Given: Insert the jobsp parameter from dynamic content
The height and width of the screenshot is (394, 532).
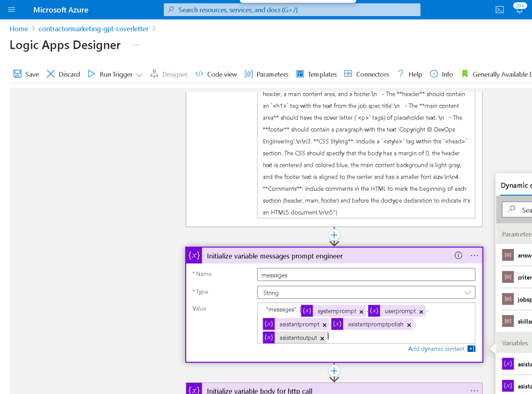Looking at the screenshot, I should (516, 299).
